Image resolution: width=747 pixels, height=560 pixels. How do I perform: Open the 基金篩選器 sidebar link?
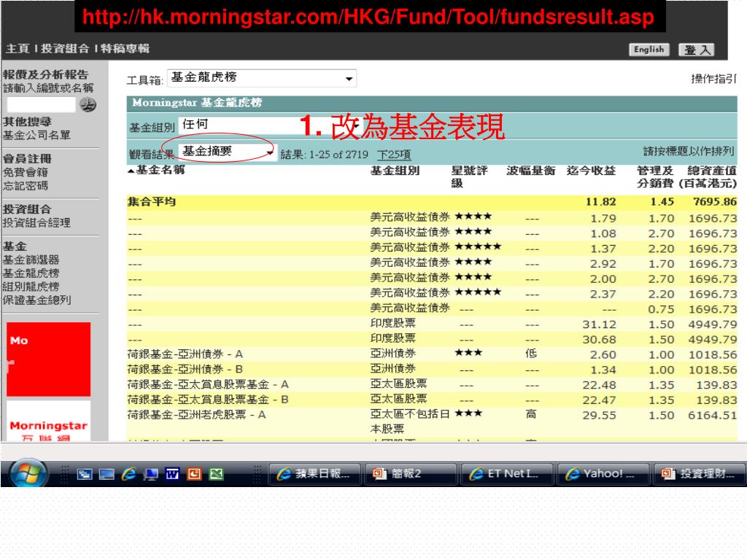click(x=31, y=260)
